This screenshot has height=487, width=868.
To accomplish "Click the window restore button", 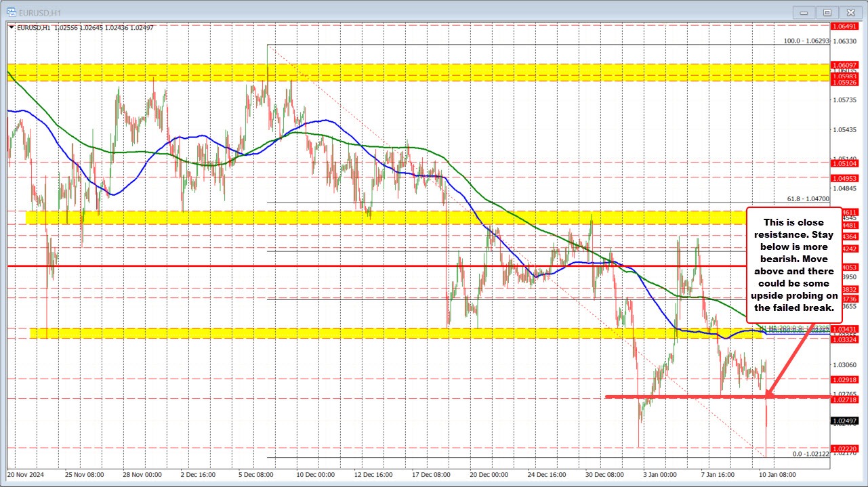I will (827, 12).
